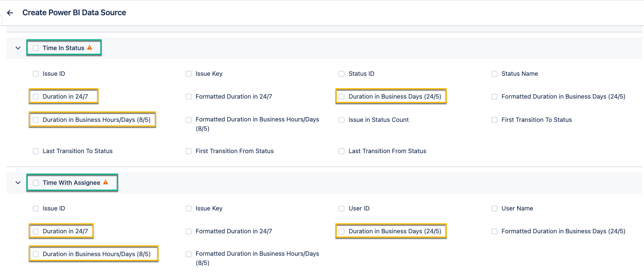Enable the User Name field
The image size is (644, 277).
click(x=494, y=208)
